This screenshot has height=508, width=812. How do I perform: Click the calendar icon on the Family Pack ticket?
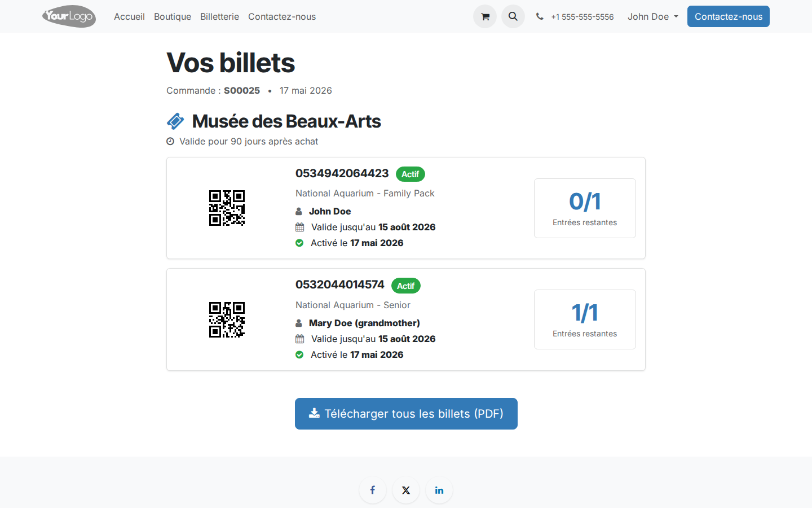click(300, 227)
